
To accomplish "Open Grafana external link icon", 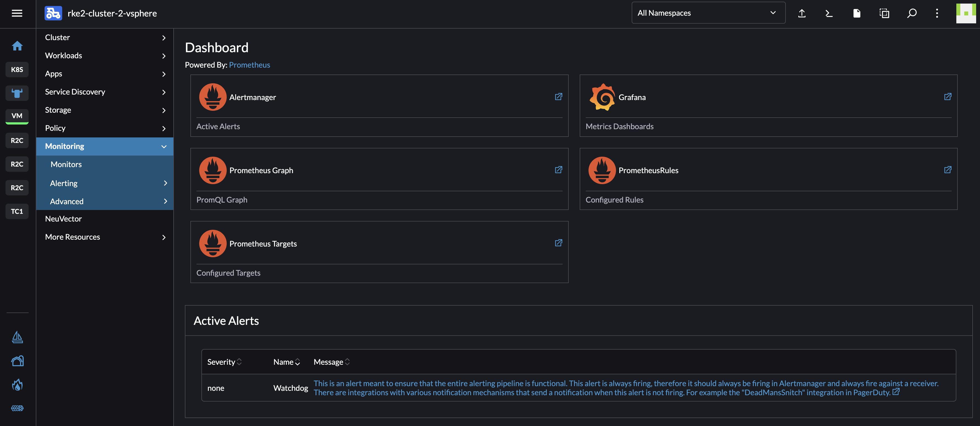I will [948, 96].
